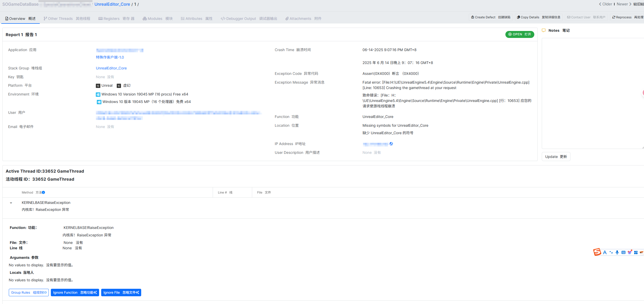Click inside the Notes text area
The width and height of the screenshot is (644, 304).
(593, 93)
